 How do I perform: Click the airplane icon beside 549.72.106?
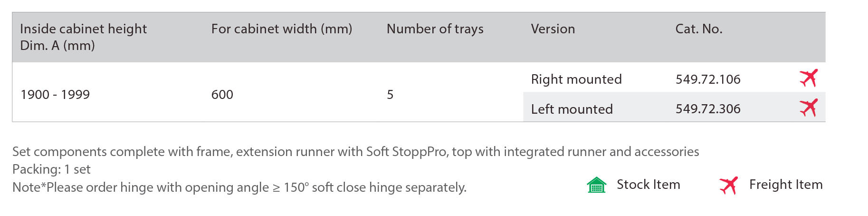[x=808, y=78]
